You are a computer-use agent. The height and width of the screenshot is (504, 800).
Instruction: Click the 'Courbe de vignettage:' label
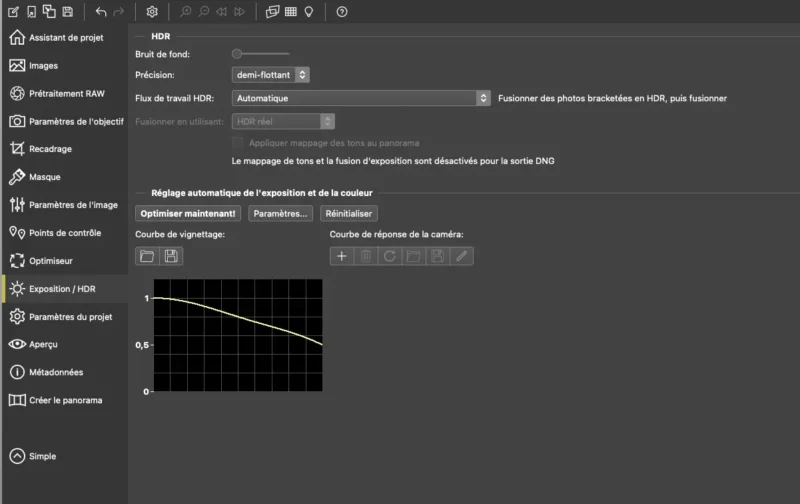180,234
